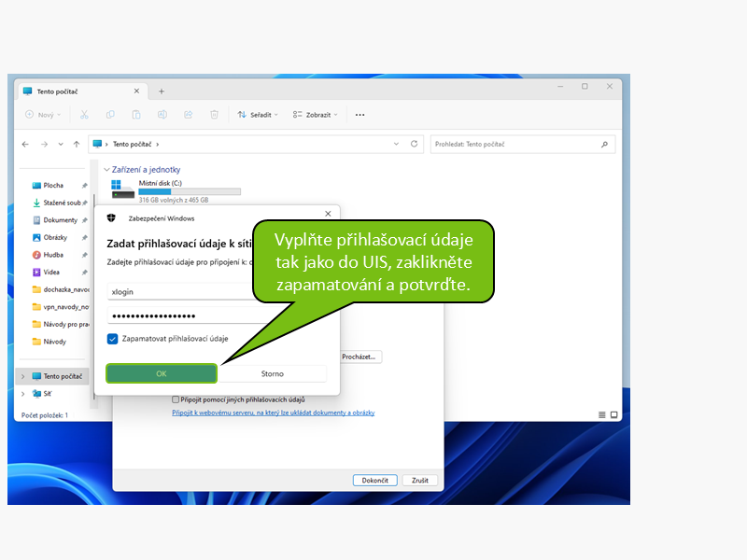
Task: Click the Rename icon in toolbar
Action: point(162,115)
